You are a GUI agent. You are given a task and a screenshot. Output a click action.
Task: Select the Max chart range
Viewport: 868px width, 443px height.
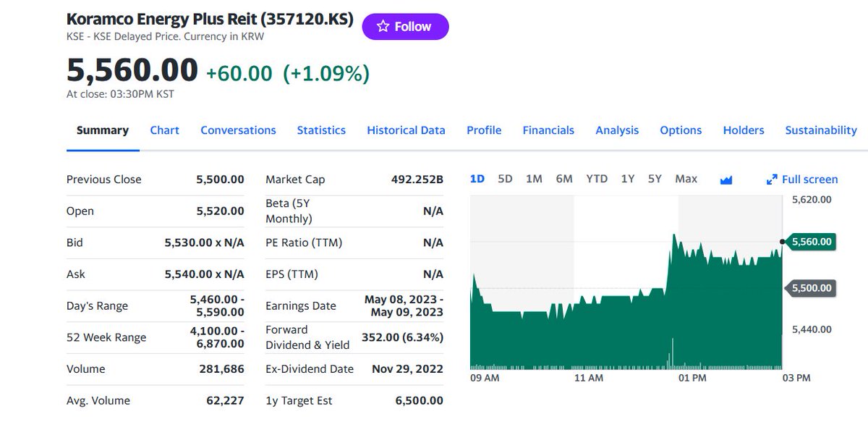point(686,179)
